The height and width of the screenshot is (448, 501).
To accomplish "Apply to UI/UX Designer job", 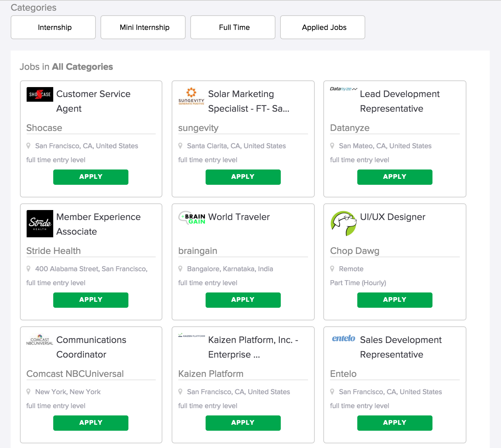I will [x=395, y=300].
